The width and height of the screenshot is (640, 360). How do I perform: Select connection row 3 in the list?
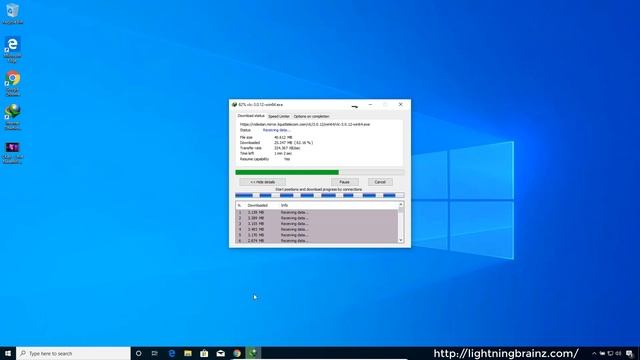point(317,224)
